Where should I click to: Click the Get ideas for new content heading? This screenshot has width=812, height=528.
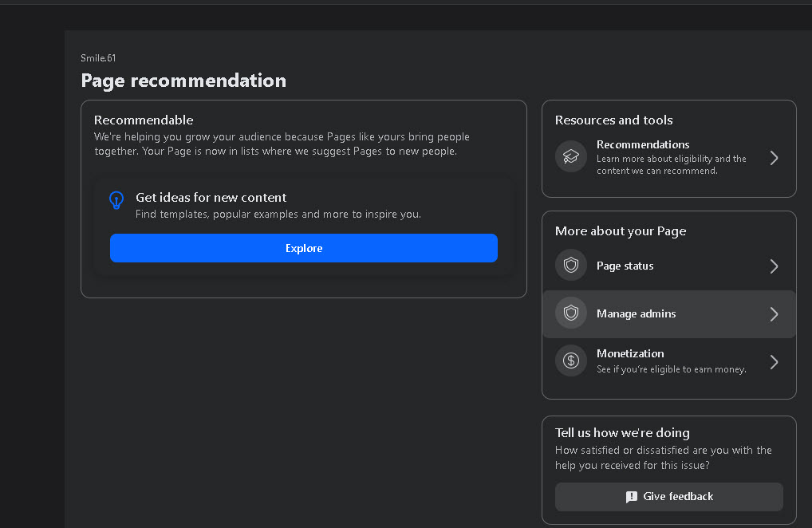(211, 197)
